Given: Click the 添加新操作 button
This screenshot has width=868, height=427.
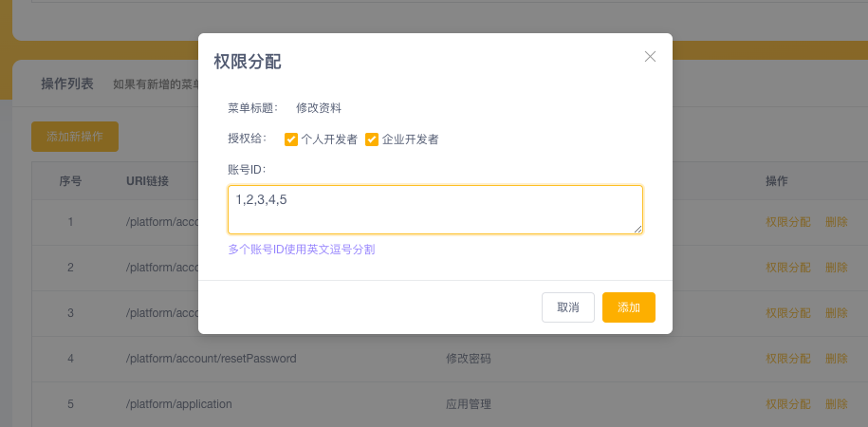Looking at the screenshot, I should click(75, 137).
